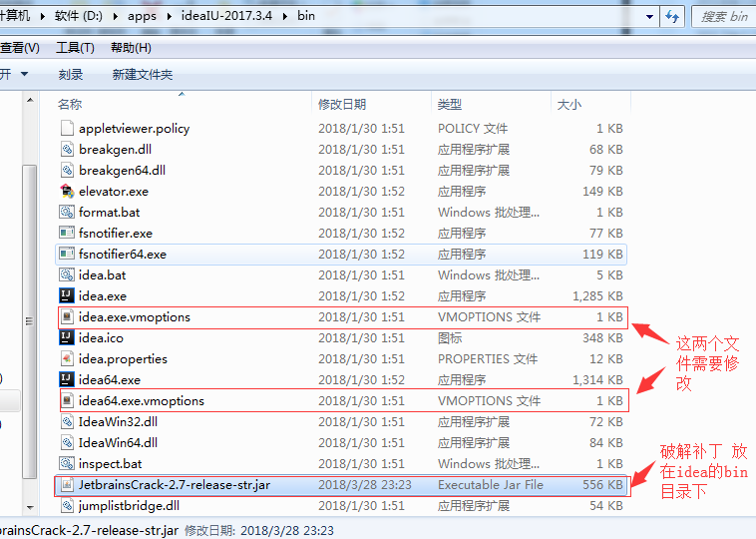Click the idea.exe.vmoptions file icon
The height and width of the screenshot is (539, 756).
(x=67, y=317)
